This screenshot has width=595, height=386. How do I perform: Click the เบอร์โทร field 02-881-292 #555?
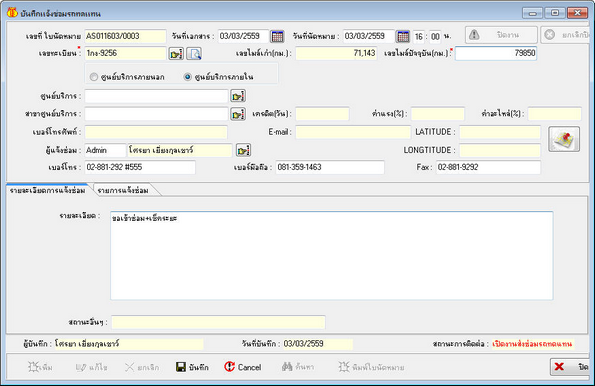click(140, 167)
